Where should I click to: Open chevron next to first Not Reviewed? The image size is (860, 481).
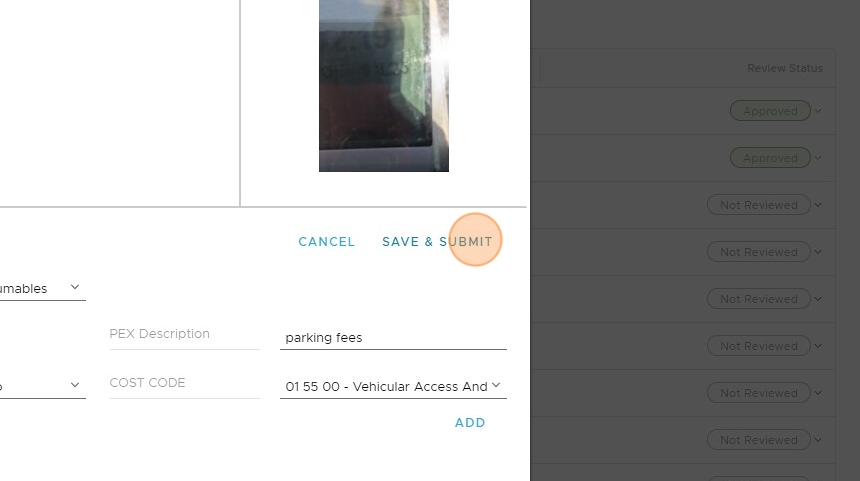[x=818, y=205]
